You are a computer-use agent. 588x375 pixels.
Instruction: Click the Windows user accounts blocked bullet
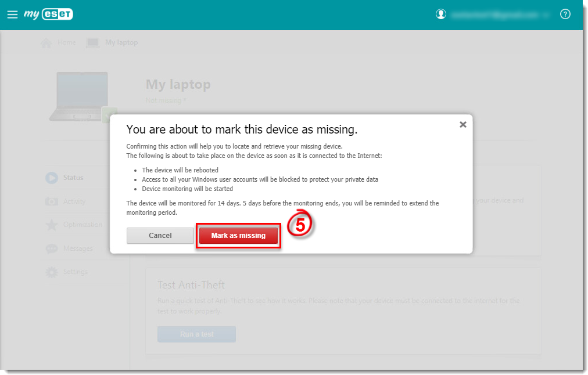pyautogui.click(x=260, y=179)
